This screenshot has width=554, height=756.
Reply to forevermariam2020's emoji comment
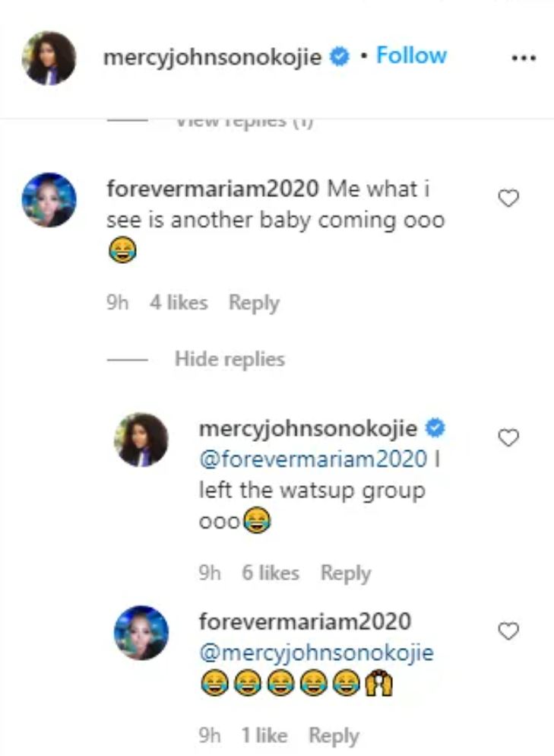pos(333,735)
